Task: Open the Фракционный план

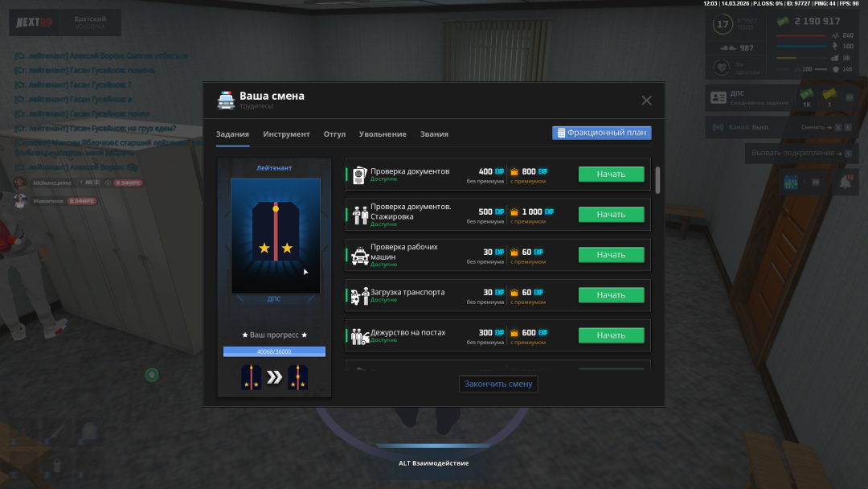Action: click(x=601, y=133)
